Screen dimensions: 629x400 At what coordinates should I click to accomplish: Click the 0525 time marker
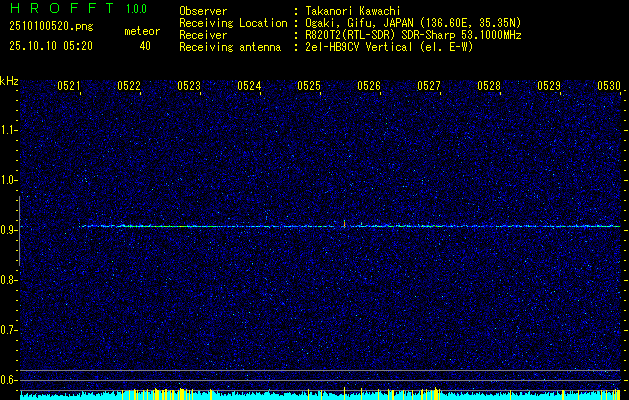coord(309,85)
